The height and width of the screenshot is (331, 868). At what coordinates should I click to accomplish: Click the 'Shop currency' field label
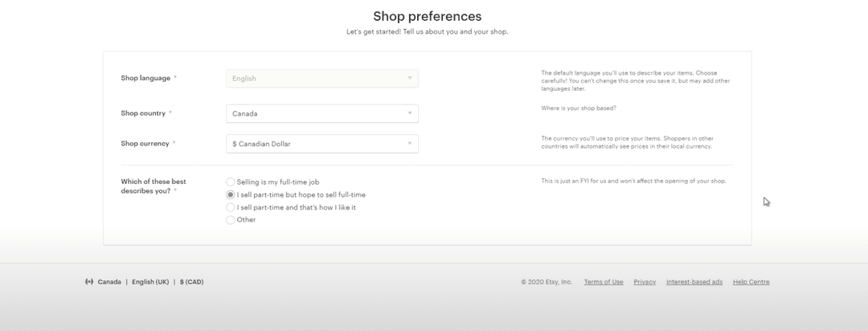pyautogui.click(x=145, y=144)
